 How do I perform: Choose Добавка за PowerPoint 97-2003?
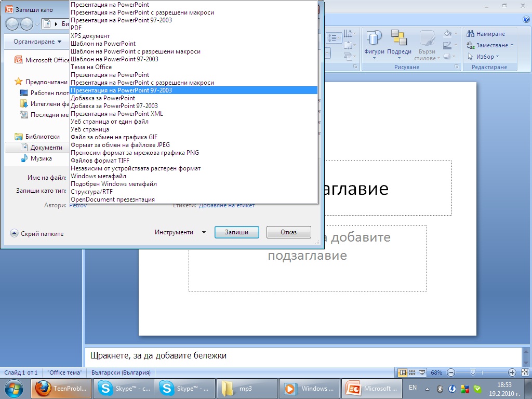tap(193, 106)
